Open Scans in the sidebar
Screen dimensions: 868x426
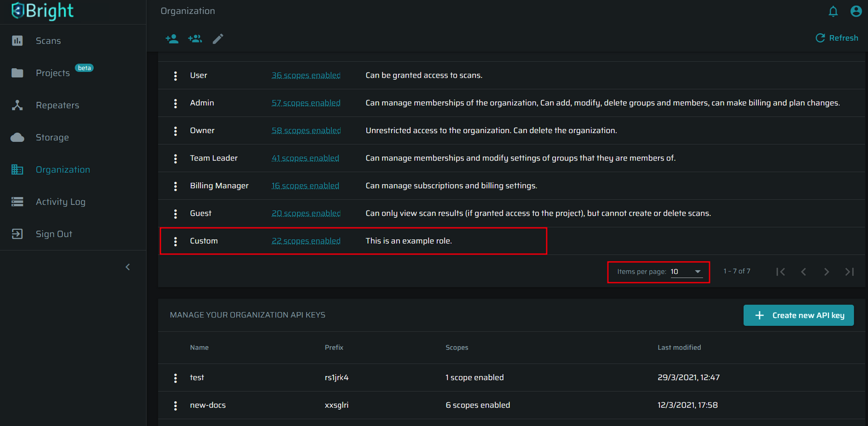[x=48, y=41]
